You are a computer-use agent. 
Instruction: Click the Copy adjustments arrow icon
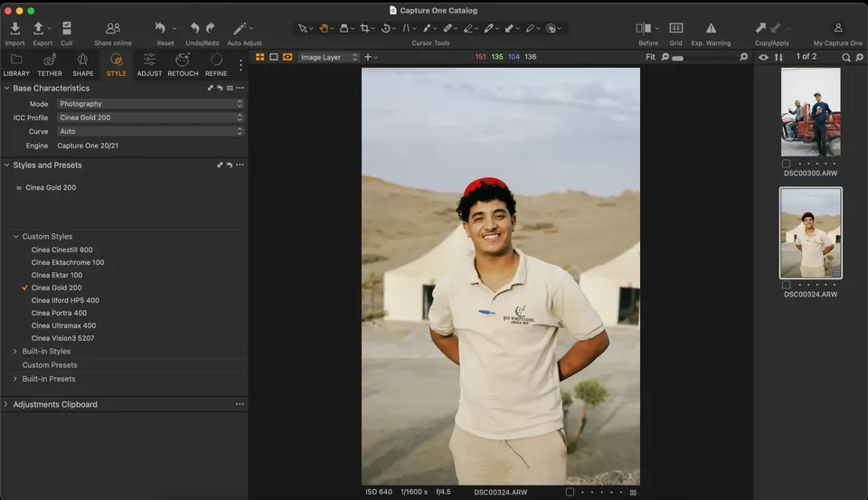pyautogui.click(x=760, y=28)
